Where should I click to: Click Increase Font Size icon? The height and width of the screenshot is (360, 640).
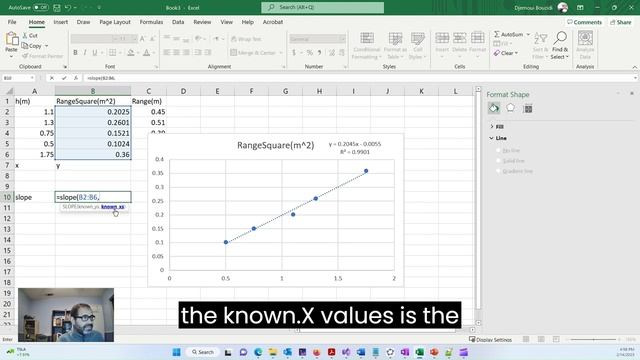(142, 39)
